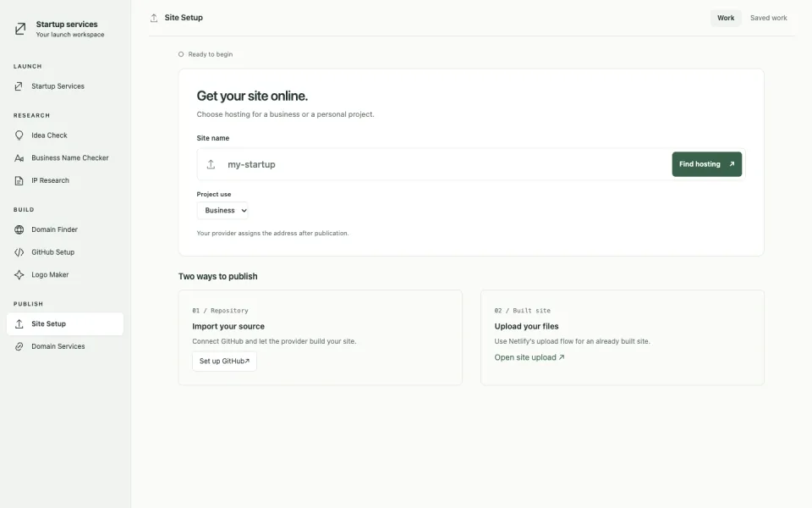This screenshot has width=812, height=508.
Task: Click the upload icon beside the Site Setup header
Action: click(x=154, y=18)
